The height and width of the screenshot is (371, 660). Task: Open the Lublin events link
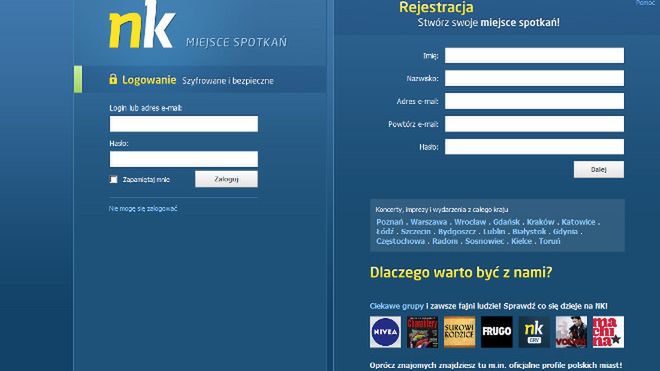pyautogui.click(x=494, y=232)
